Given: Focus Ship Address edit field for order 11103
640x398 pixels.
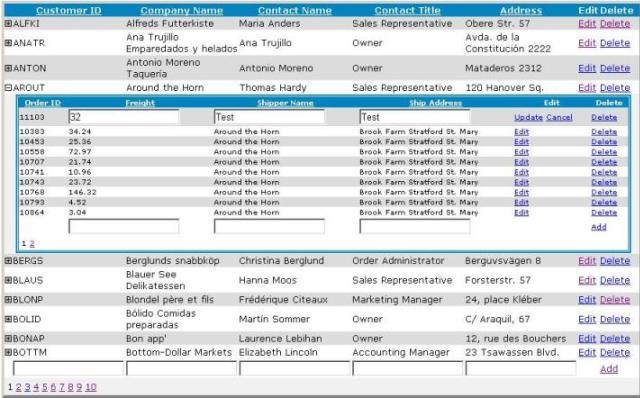Looking at the screenshot, I should [415, 117].
